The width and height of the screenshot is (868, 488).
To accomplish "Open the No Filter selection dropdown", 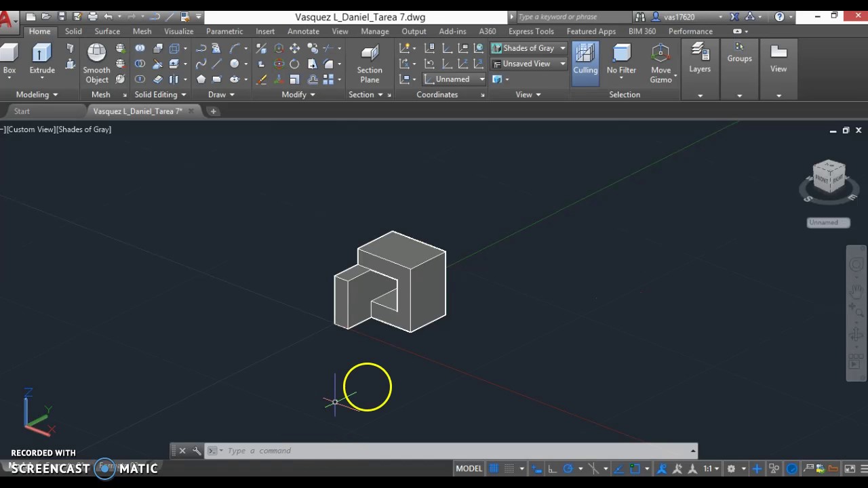I will 621,63.
